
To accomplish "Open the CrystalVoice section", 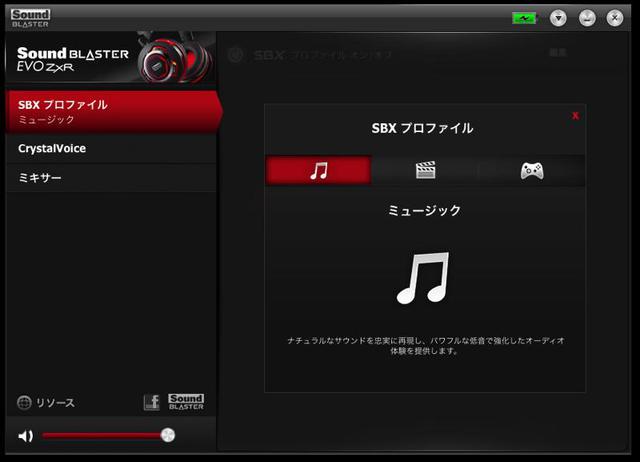I will click(x=108, y=148).
